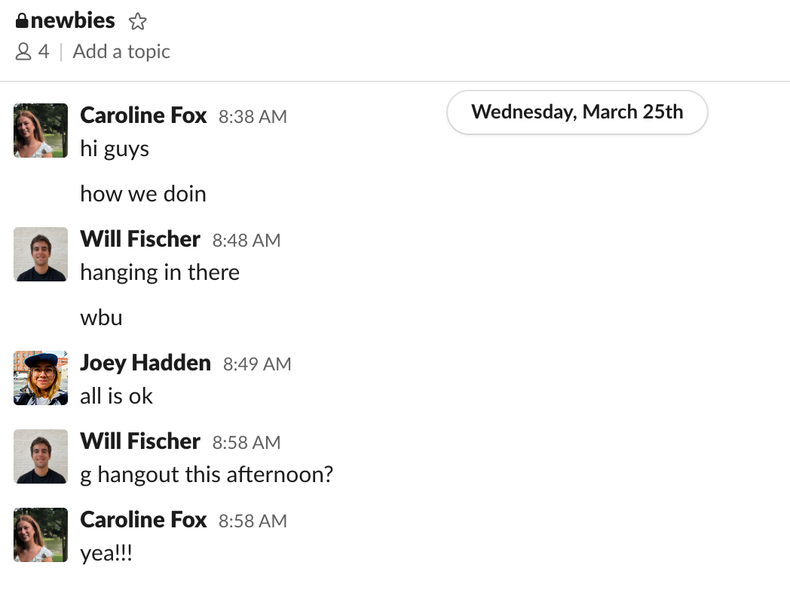Click Caroline Fox's avatar on "yea!!!"
This screenshot has width=790, height=593.
point(41,534)
